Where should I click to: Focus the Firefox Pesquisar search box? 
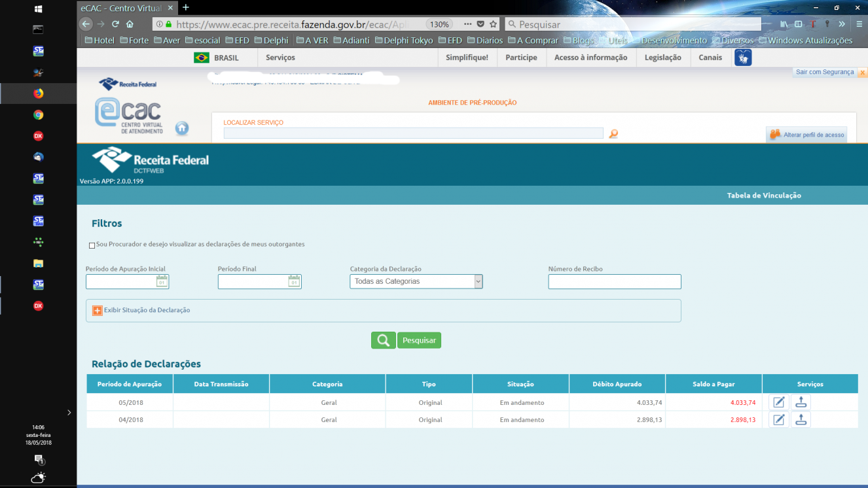click(634, 24)
